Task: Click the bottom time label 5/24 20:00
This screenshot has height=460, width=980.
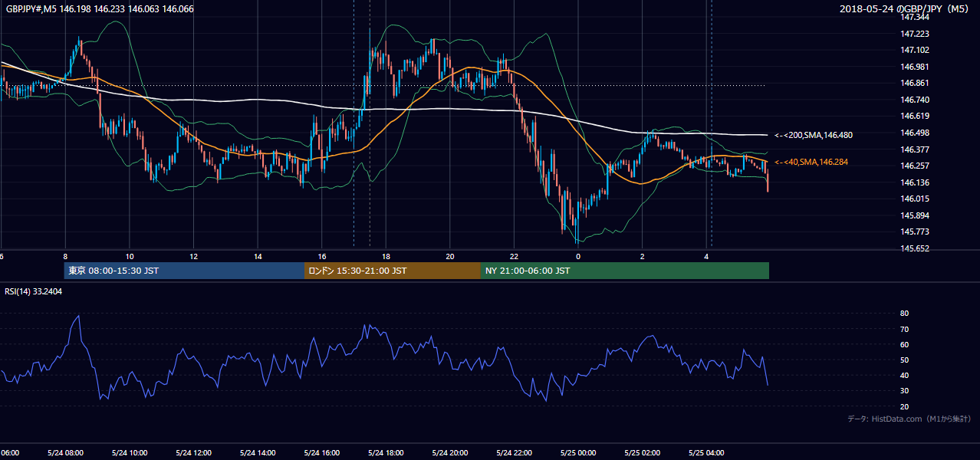Action: coord(450,452)
